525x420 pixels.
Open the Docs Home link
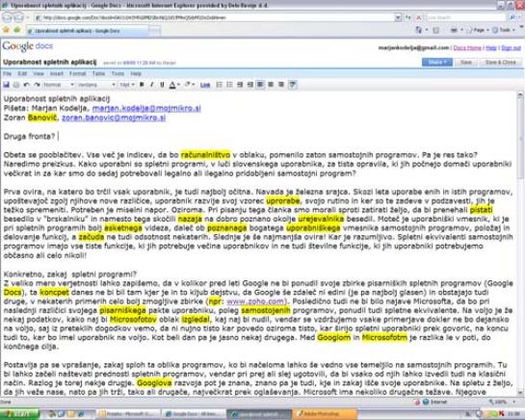click(x=467, y=48)
